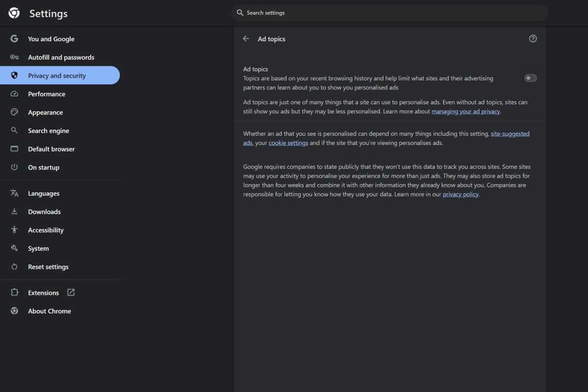
Task: Click the On startup power icon
Action: click(14, 168)
